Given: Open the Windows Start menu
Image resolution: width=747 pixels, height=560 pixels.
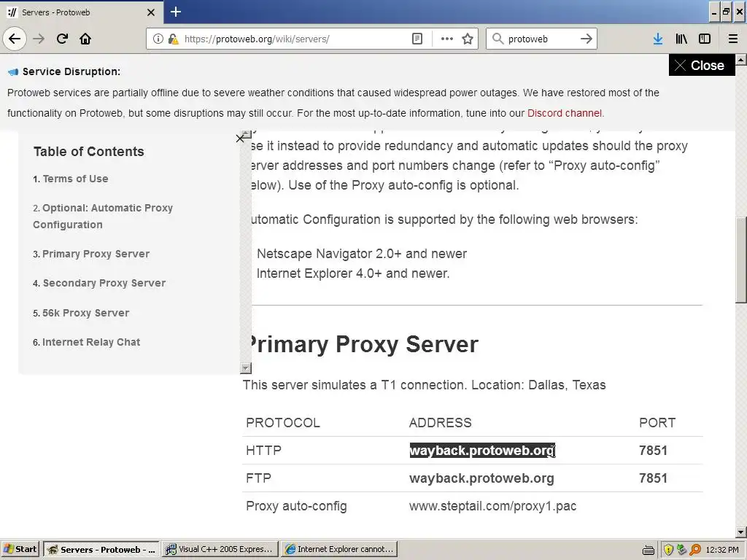Looking at the screenshot, I should (20, 549).
